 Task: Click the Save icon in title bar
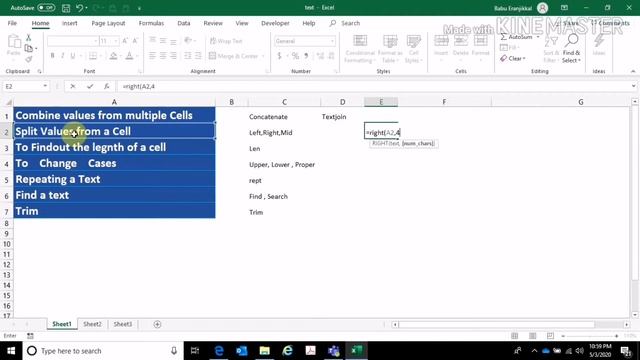pyautogui.click(x=66, y=8)
